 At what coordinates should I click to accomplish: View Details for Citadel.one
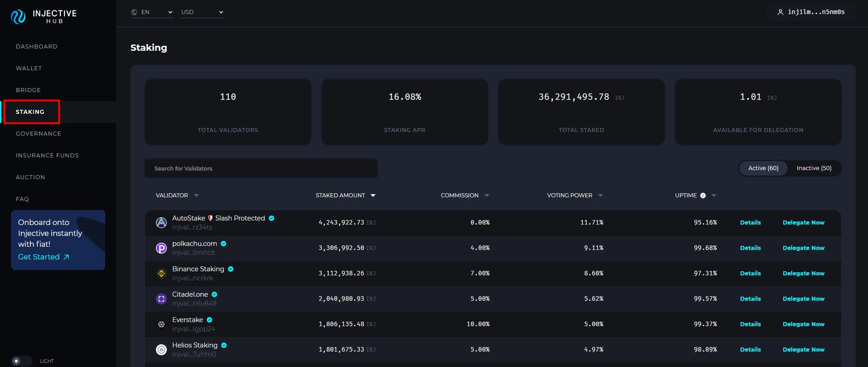coord(751,299)
